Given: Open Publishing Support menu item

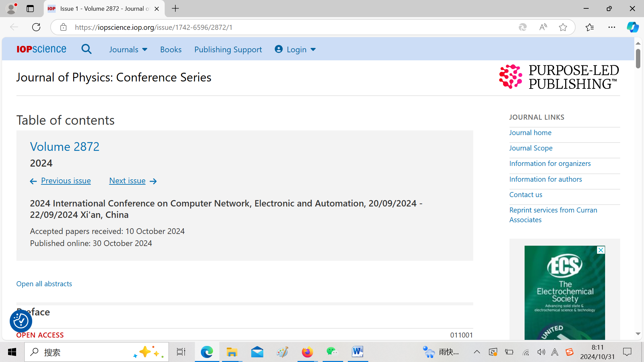Looking at the screenshot, I should 228,50.
